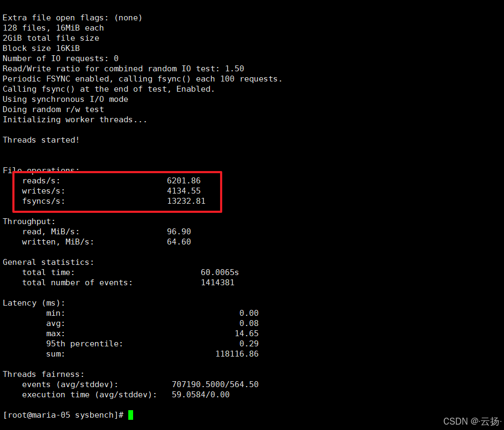
Task: Click the 'Read/Write ratio' line showing 1.50
Action: tap(123, 69)
